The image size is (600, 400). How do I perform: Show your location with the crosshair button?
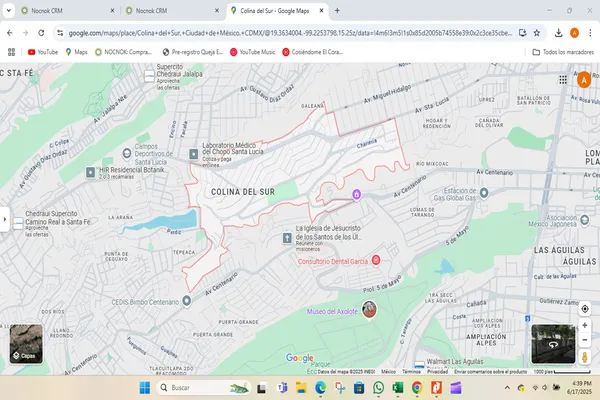tap(585, 309)
